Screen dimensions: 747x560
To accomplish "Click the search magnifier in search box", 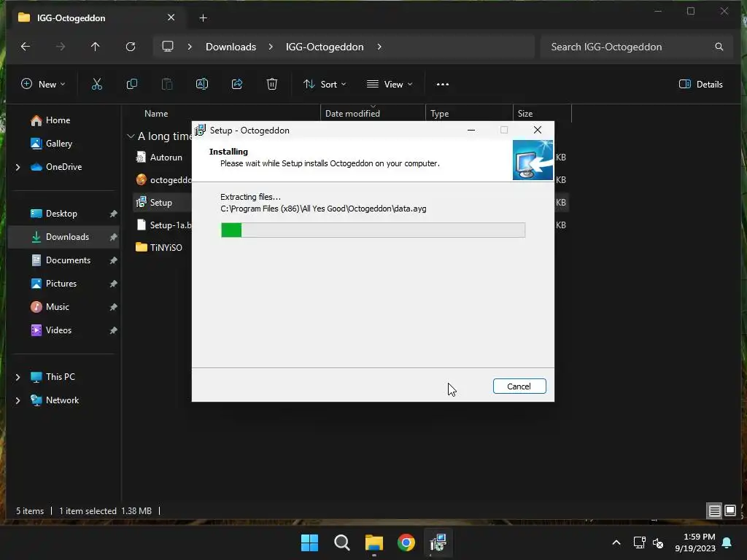I will tap(719, 47).
